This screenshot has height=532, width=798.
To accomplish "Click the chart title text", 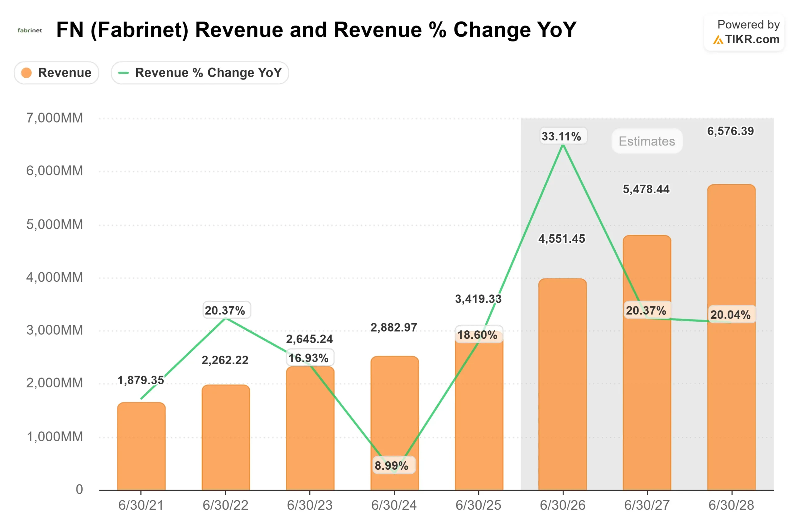I will (317, 30).
